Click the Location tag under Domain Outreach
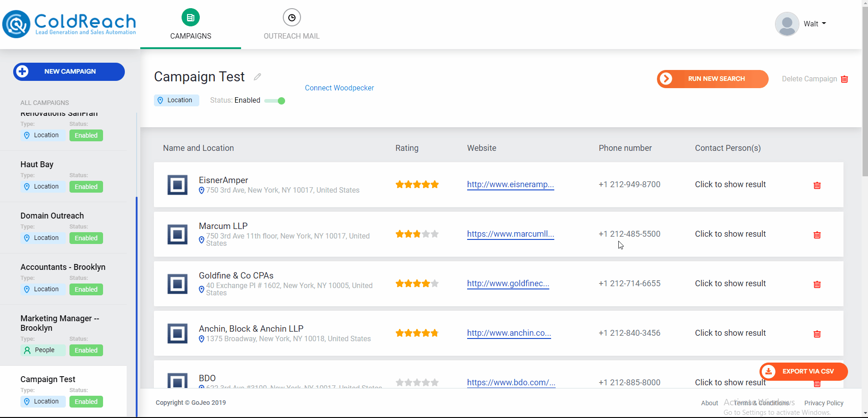This screenshot has height=418, width=868. pyautogui.click(x=43, y=238)
